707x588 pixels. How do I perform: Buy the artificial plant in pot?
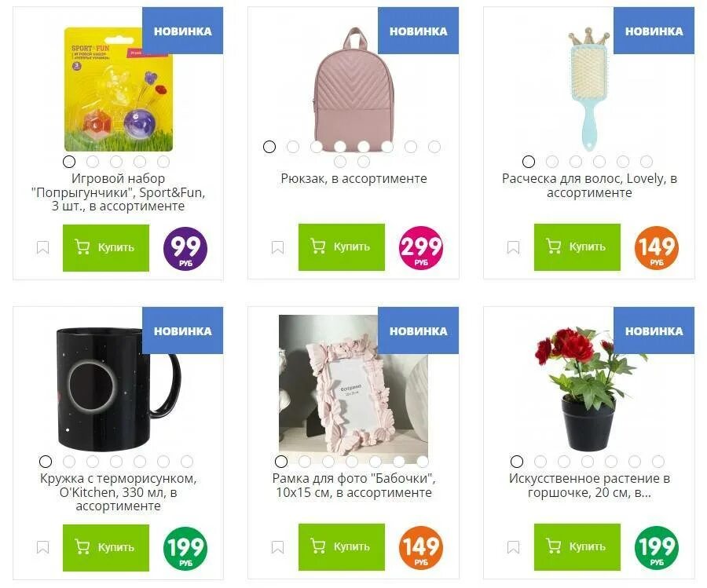point(577,546)
